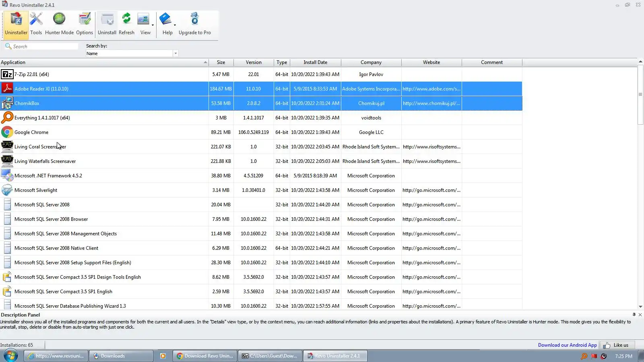The height and width of the screenshot is (362, 644).
Task: Select the Living Waterfalls Screensaver icon
Action: click(7, 161)
